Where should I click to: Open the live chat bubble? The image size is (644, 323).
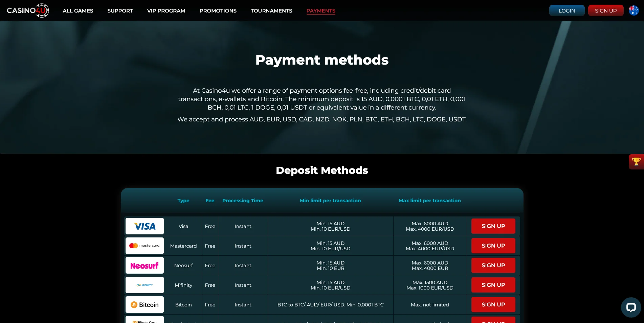tap(631, 307)
